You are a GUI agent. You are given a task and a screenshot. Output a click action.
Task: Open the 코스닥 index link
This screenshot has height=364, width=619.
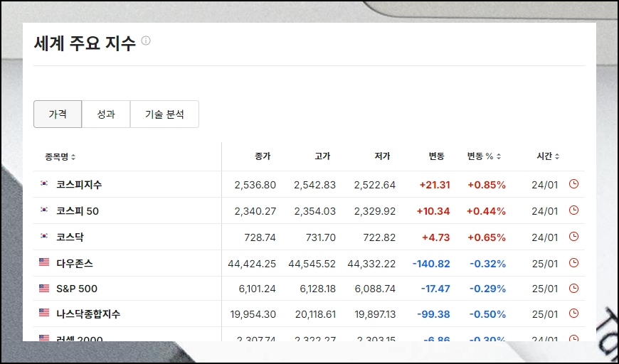(x=70, y=237)
